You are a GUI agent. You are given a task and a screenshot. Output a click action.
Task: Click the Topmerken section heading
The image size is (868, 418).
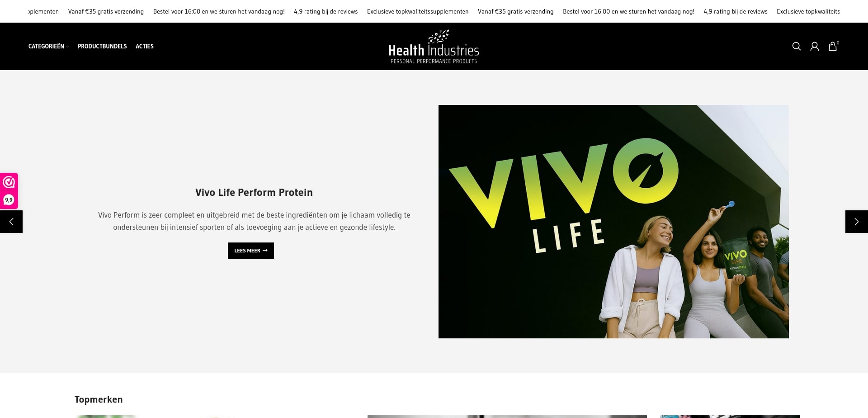pos(99,399)
